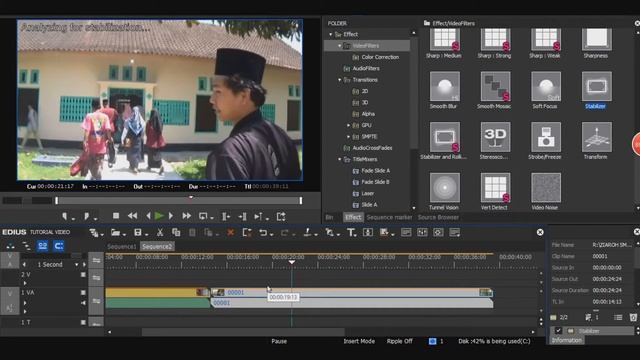Expand the GPU transitions folder
This screenshot has width=640, height=360.
point(349,125)
